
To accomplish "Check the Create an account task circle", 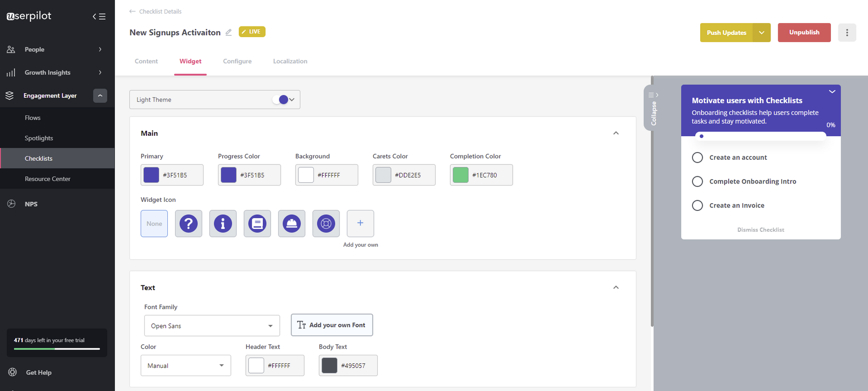I will [697, 157].
